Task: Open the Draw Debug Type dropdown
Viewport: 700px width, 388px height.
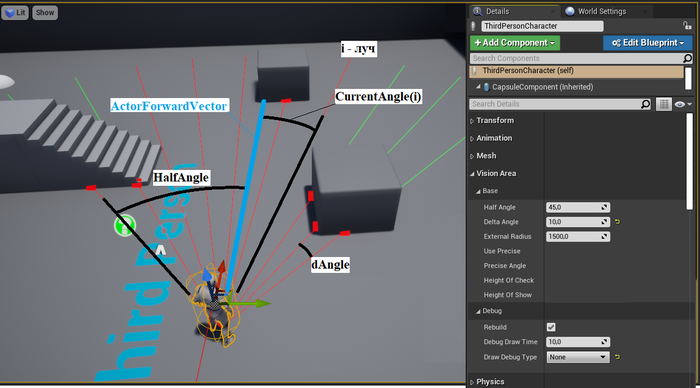Action: (577, 357)
